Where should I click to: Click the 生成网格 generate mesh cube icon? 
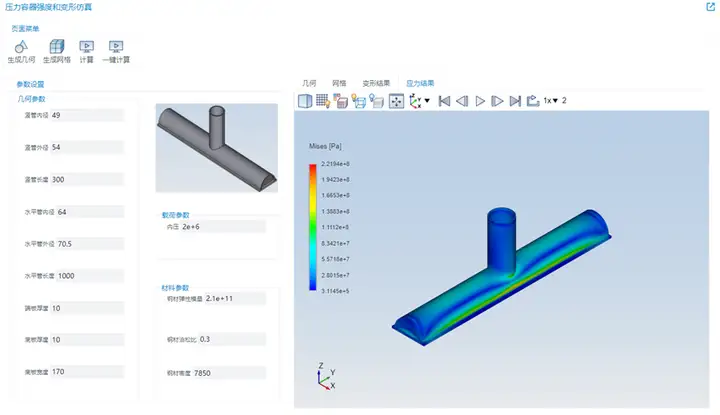(56, 46)
